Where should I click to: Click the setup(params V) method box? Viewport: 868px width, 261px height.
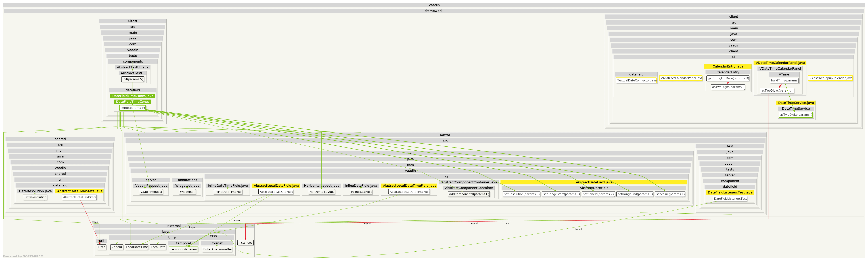point(133,108)
